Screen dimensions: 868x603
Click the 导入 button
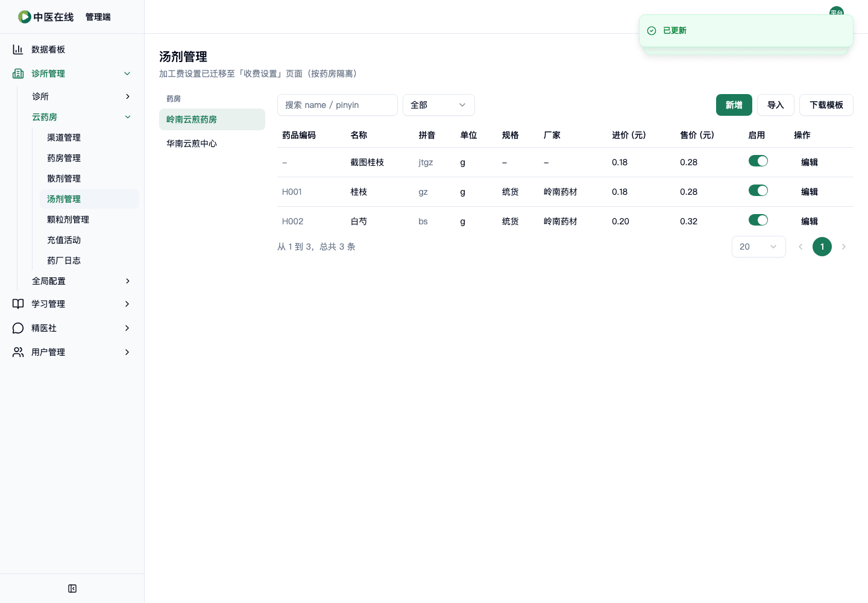pyautogui.click(x=776, y=105)
